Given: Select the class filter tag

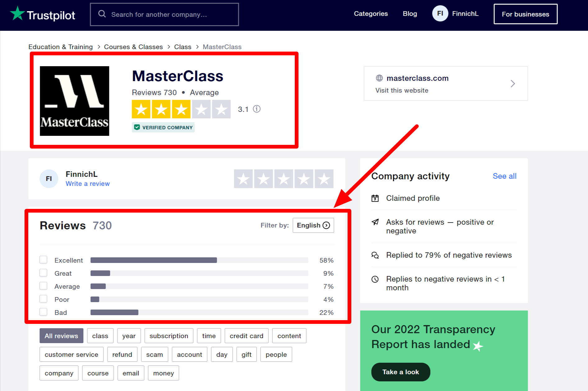Looking at the screenshot, I should 100,336.
